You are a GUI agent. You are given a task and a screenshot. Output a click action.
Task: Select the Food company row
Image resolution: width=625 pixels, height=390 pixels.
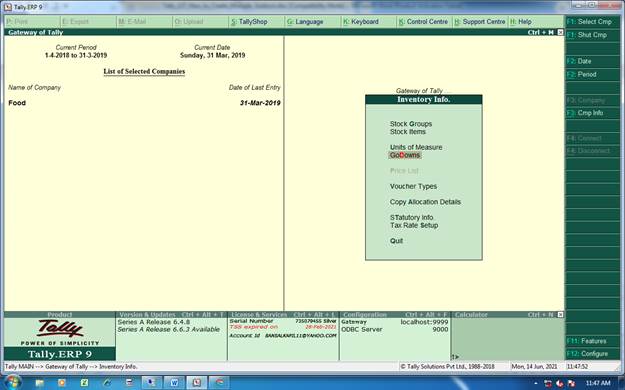tap(144, 103)
